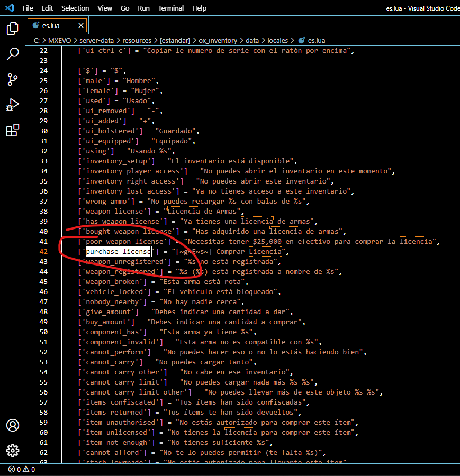Click the selected text 'purchase_license'
460x476 pixels.
click(x=119, y=252)
